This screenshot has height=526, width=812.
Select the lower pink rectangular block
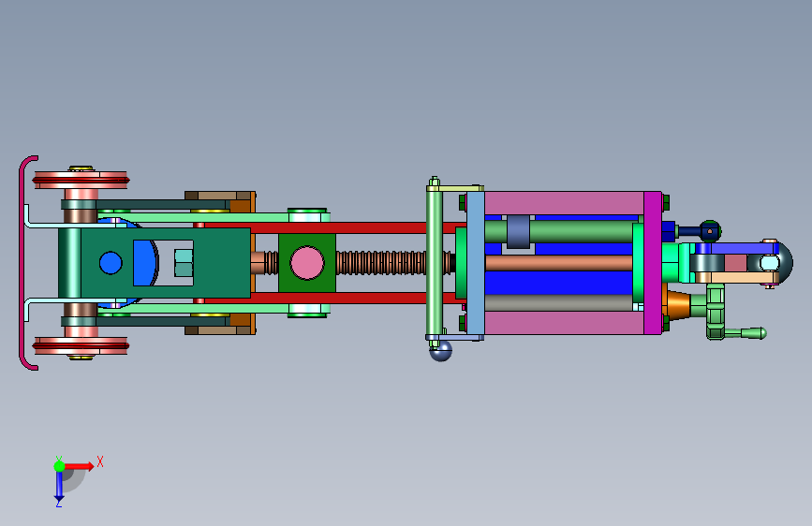pyautogui.click(x=565, y=323)
